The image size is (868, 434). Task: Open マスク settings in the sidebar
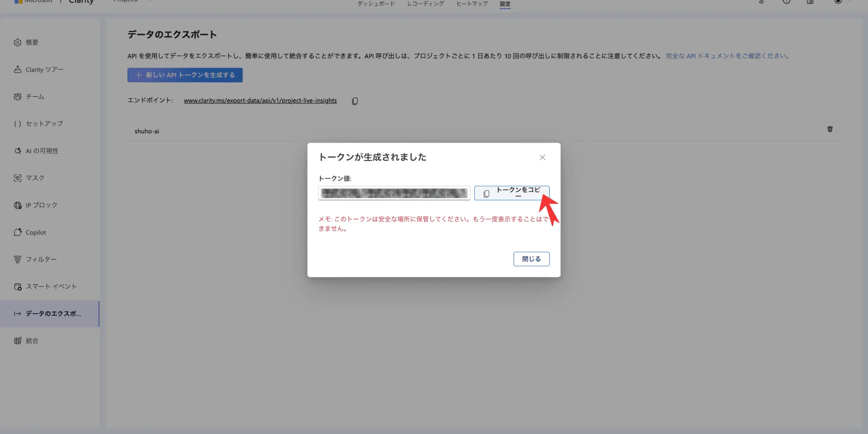[50, 178]
